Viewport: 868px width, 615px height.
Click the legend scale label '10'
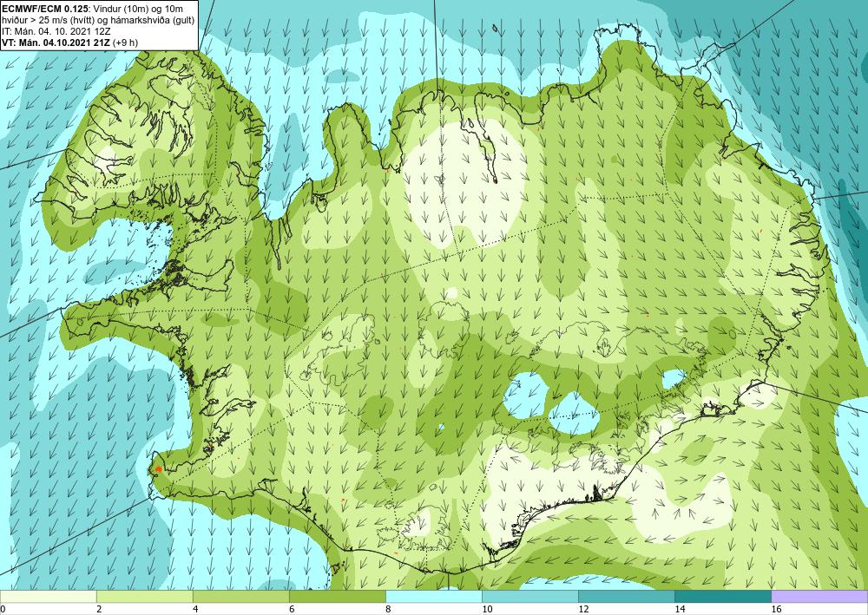click(487, 609)
